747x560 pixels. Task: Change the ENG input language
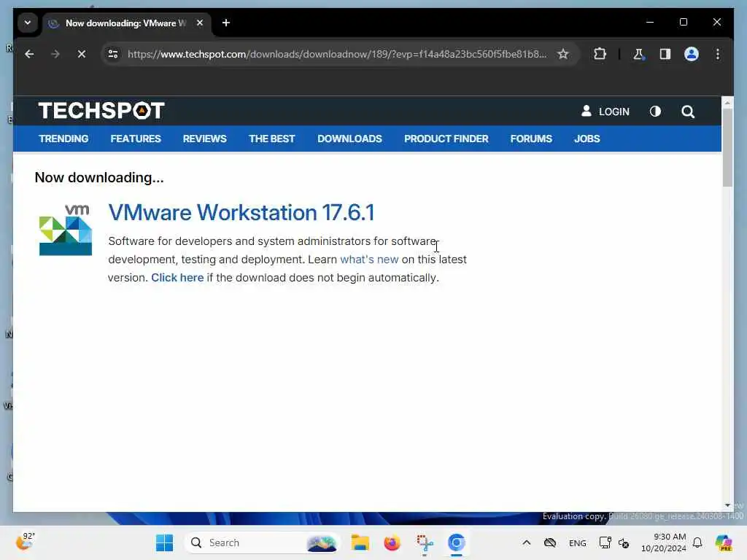(x=578, y=542)
